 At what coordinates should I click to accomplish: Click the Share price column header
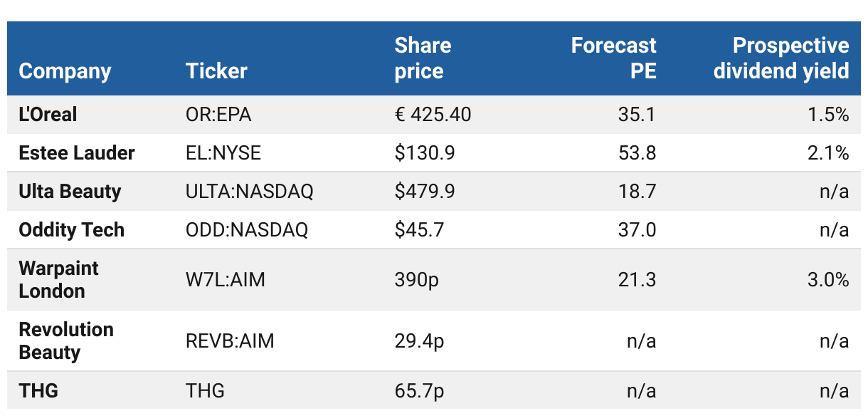[x=423, y=58]
